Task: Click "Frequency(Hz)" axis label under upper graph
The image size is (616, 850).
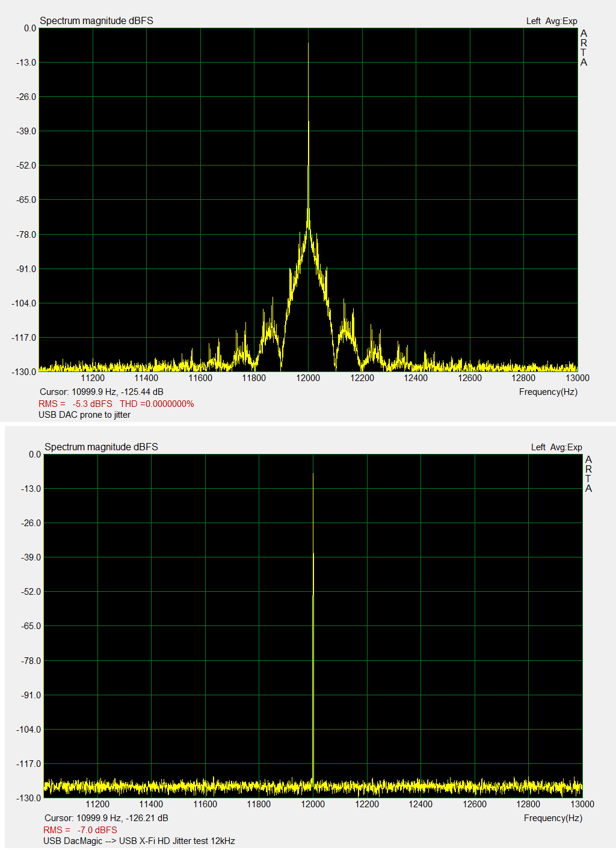Action: pos(548,392)
